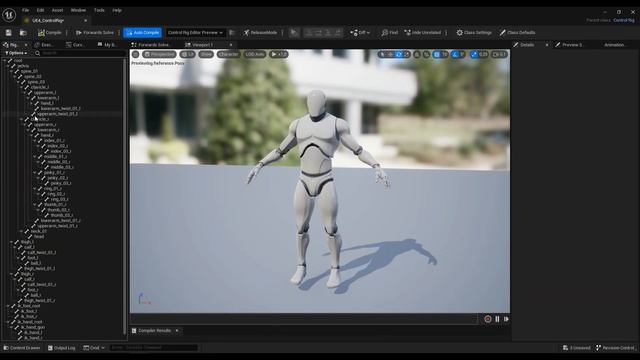This screenshot has height=360, width=640.
Task: Collapse the pelvis bone
Action: tap(8, 66)
